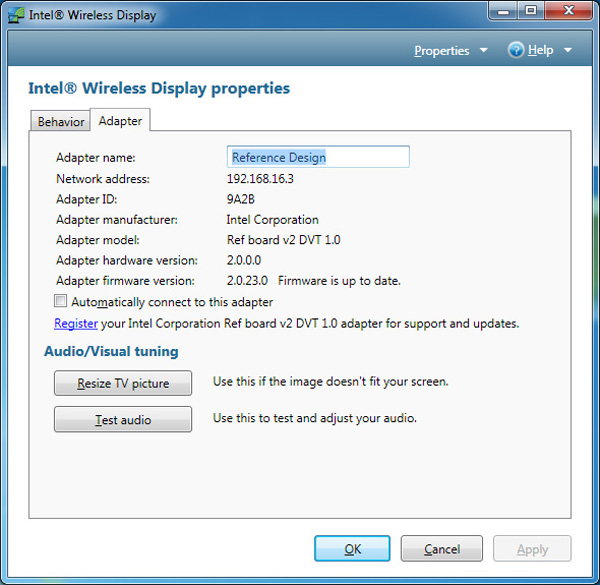
Task: Minimize the Intel Wireless Display window
Action: (x=503, y=11)
